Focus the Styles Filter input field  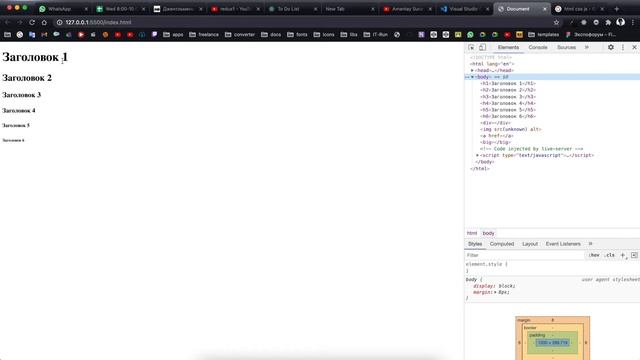524,255
